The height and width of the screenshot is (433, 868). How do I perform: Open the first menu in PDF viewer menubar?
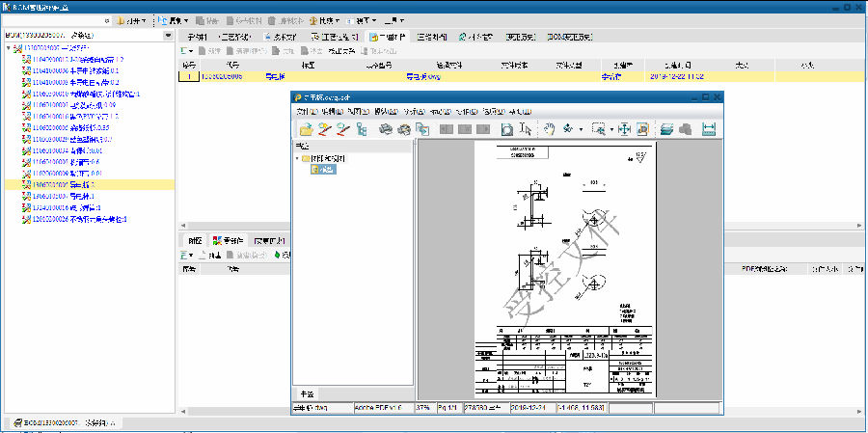[x=306, y=111]
